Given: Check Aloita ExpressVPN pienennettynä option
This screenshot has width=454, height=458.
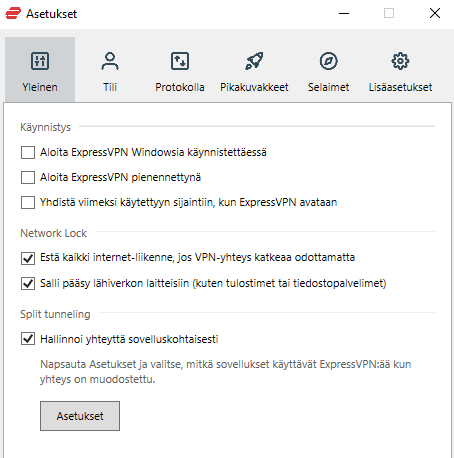Looking at the screenshot, I should pos(28,177).
